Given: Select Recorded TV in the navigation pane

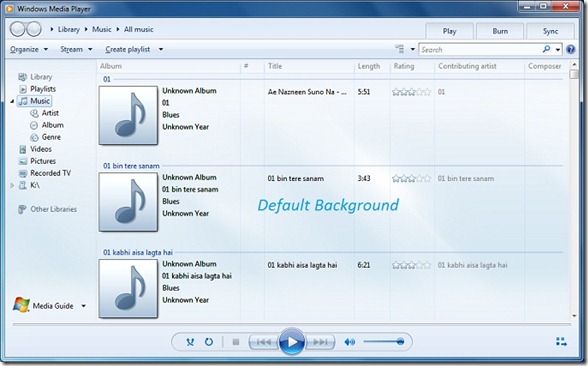Looking at the screenshot, I should tap(45, 173).
